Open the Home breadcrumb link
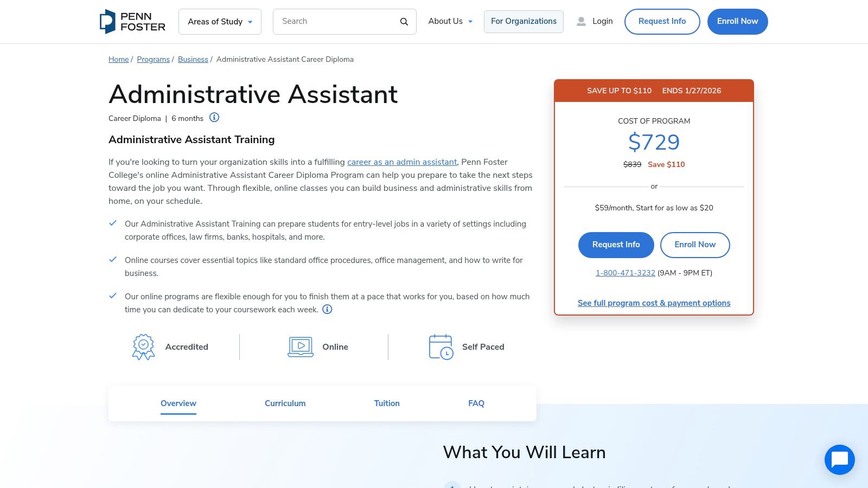Screen dimensions: 868x488 point(119,59)
